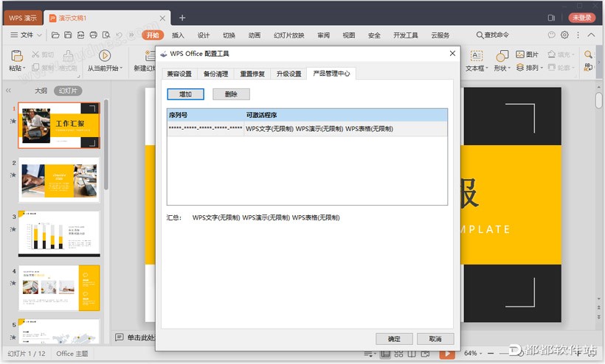Open the three-dot more options menu
The width and height of the screenshot is (605, 364).
[x=578, y=35]
